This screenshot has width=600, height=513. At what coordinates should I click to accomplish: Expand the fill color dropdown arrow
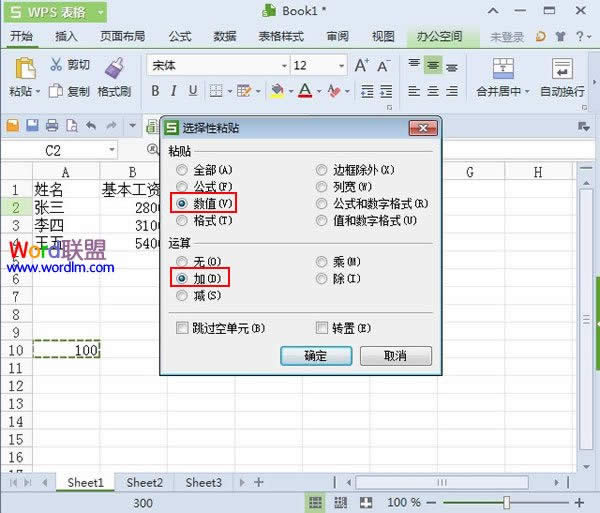tap(291, 92)
